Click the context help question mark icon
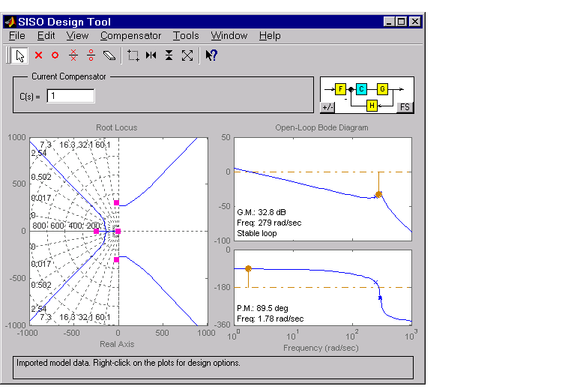562x392 pixels. (x=211, y=55)
